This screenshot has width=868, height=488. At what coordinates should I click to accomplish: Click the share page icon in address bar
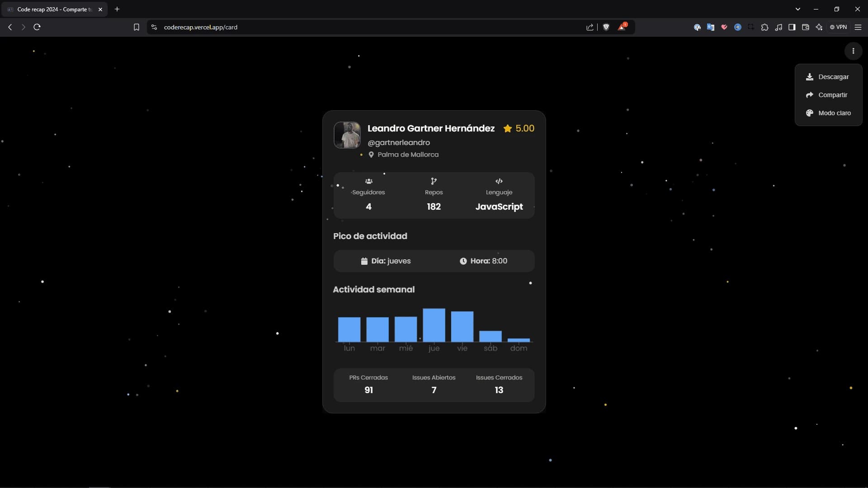(x=590, y=27)
